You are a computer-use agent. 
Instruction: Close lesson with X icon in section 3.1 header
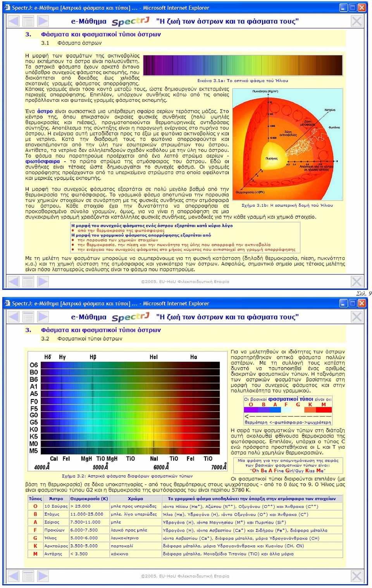[x=356, y=21]
